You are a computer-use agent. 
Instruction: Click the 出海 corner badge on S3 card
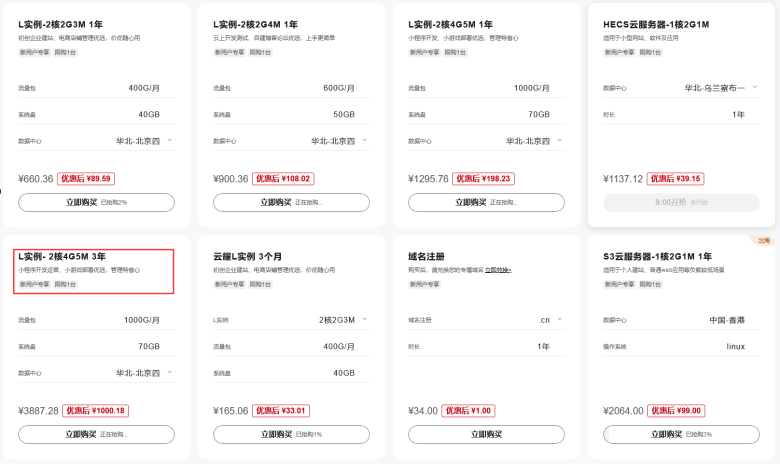pos(763,241)
